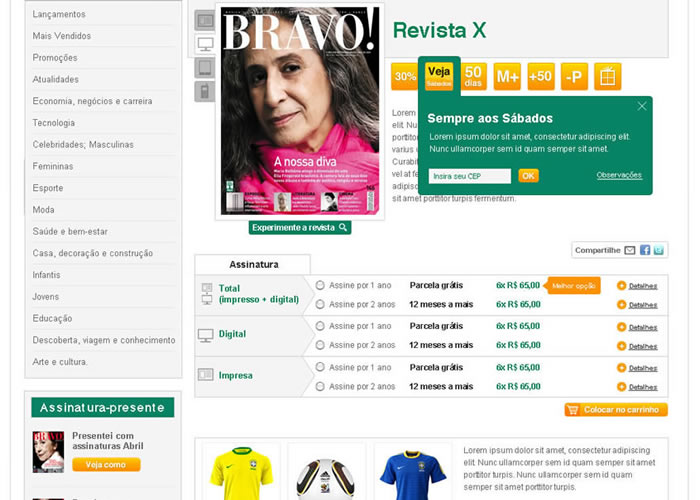Click the Impresa plan magazine icon
The image size is (700, 500).
point(205,374)
